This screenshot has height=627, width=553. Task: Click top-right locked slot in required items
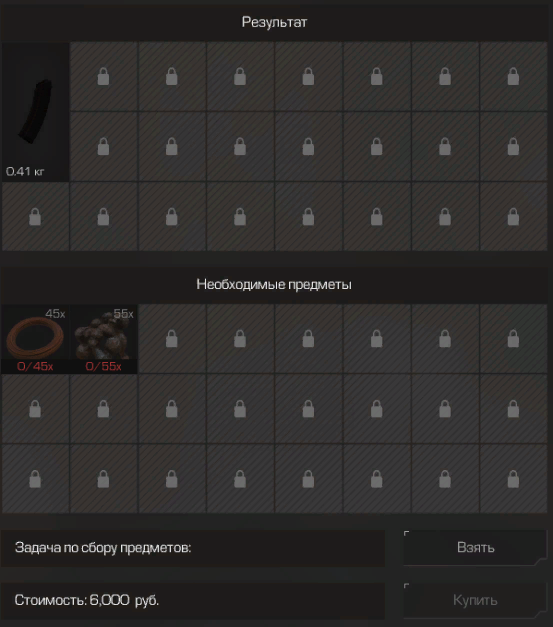click(513, 339)
